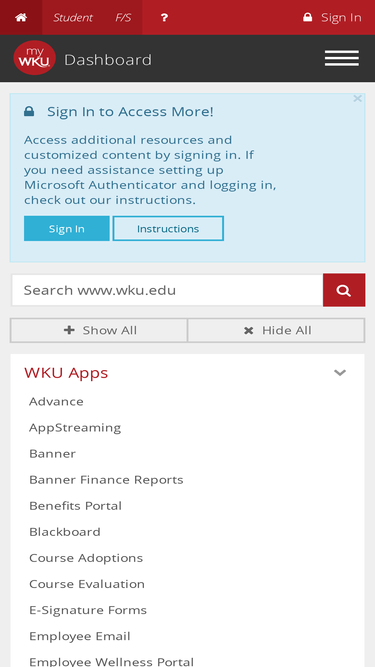This screenshot has height=667, width=375.
Task: Open the E-Signature Forms link
Action: [88, 610]
